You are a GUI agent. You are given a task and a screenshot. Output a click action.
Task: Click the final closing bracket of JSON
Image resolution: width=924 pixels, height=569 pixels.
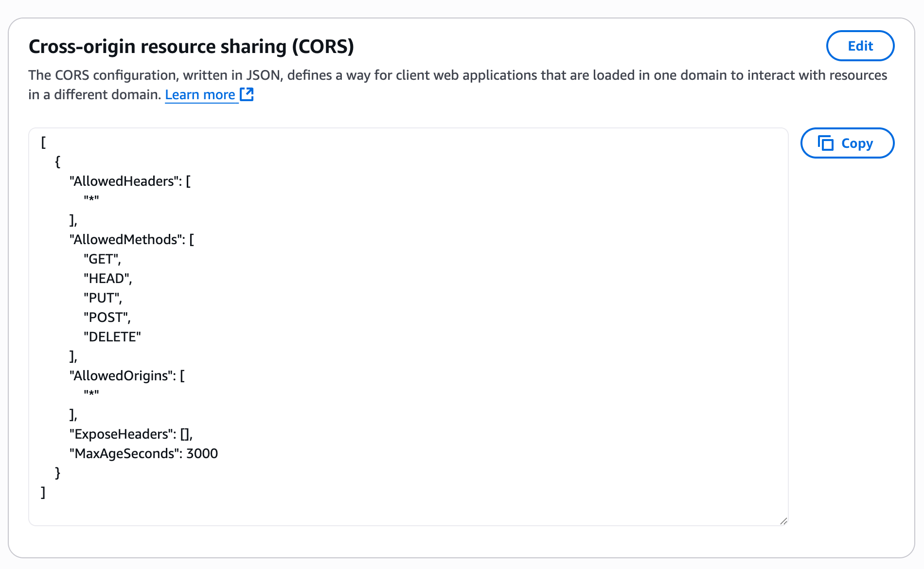(43, 492)
